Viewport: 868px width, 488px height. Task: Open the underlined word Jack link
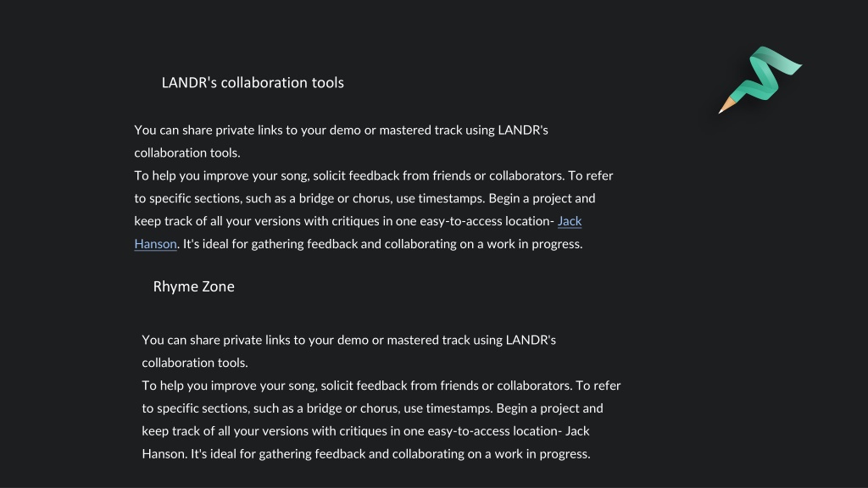(x=570, y=221)
